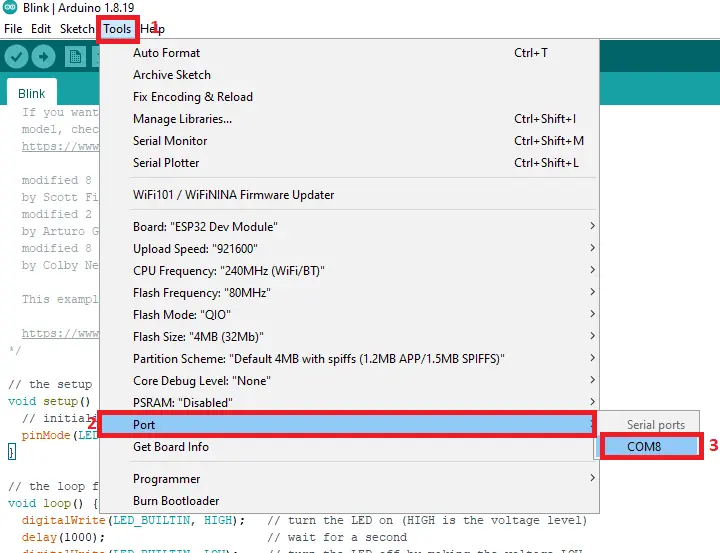The height and width of the screenshot is (553, 720).
Task: Expand CPU Frequency "240MHz (WiFi/BT)" submenu
Action: tap(349, 271)
